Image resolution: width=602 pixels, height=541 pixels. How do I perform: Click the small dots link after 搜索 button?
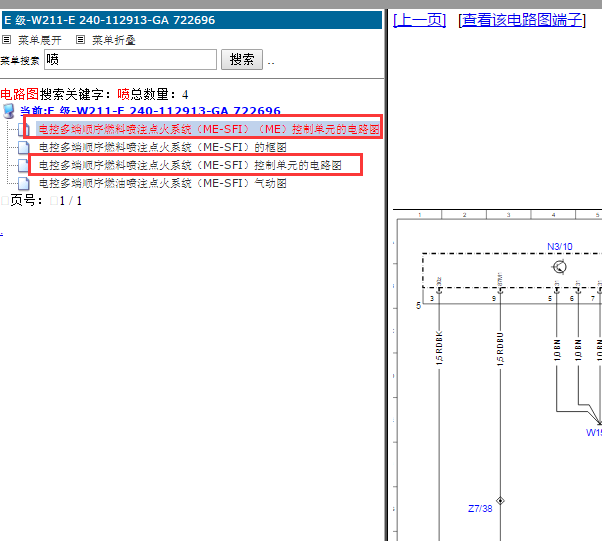pyautogui.click(x=271, y=63)
